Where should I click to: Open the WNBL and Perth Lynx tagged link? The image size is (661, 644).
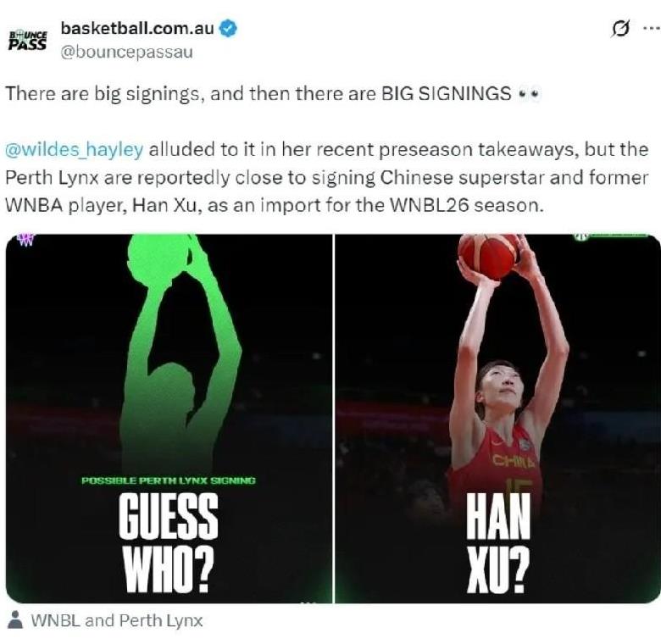click(117, 620)
